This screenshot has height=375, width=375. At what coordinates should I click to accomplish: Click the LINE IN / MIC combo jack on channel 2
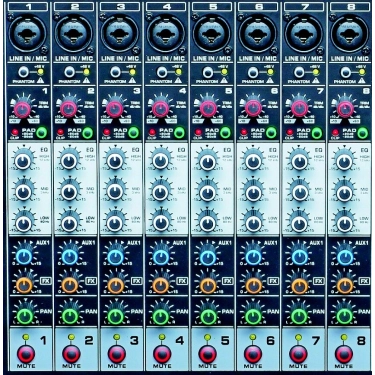click(73, 34)
